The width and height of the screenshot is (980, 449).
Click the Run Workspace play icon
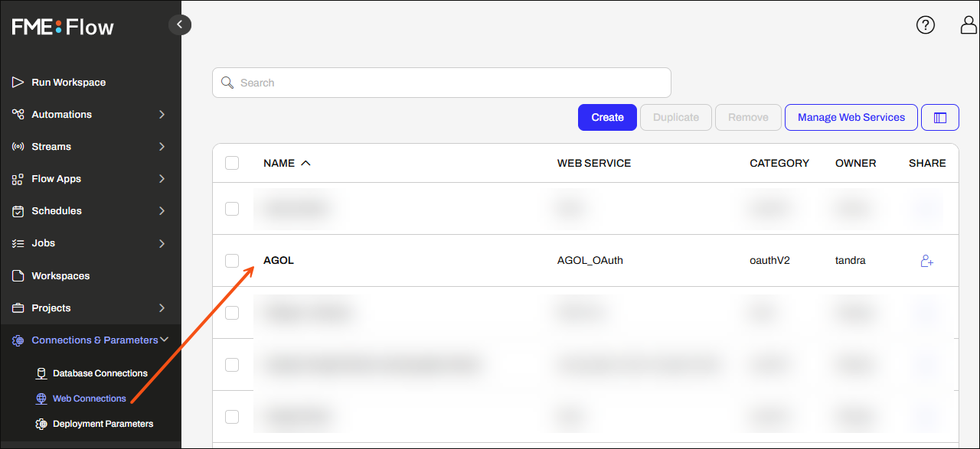tap(18, 82)
